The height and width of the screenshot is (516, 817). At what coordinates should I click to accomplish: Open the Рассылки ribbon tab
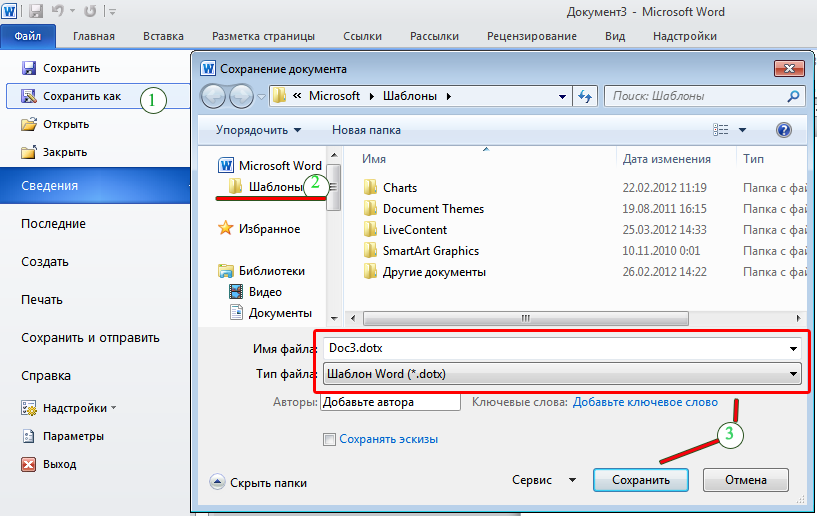[x=434, y=36]
